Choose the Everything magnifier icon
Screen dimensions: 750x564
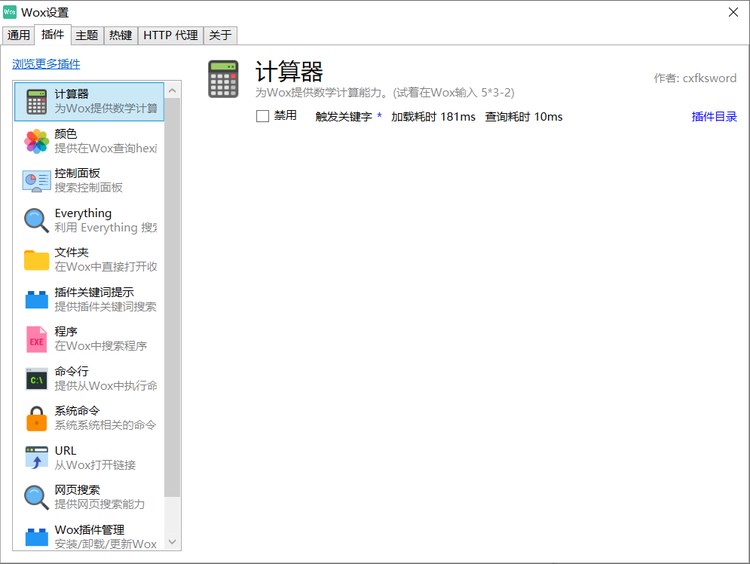(x=36, y=220)
